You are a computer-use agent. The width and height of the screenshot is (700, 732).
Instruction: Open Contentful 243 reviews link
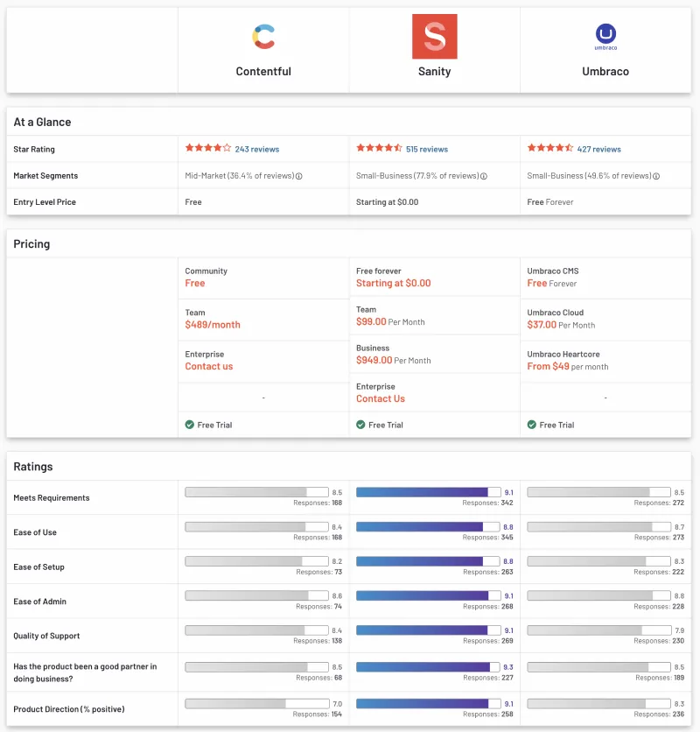click(257, 150)
